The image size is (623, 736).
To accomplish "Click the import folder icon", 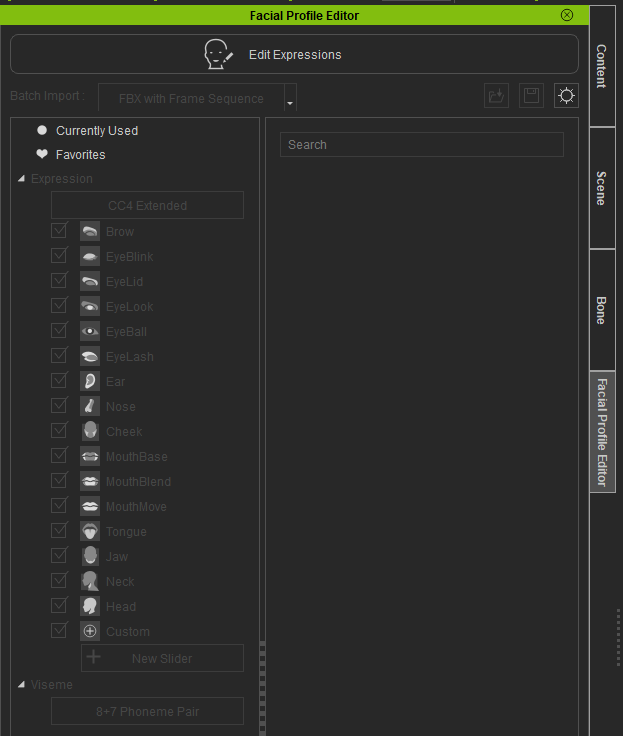I will pyautogui.click(x=496, y=96).
